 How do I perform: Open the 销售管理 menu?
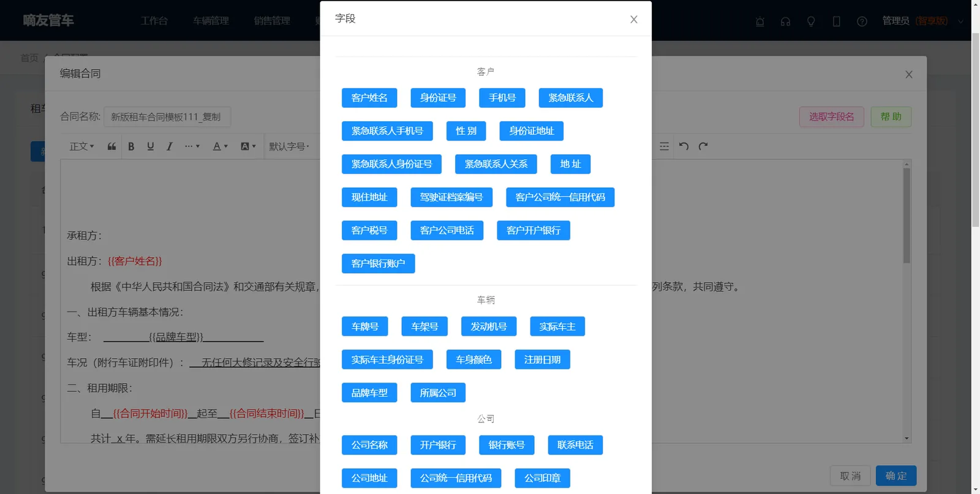click(273, 21)
